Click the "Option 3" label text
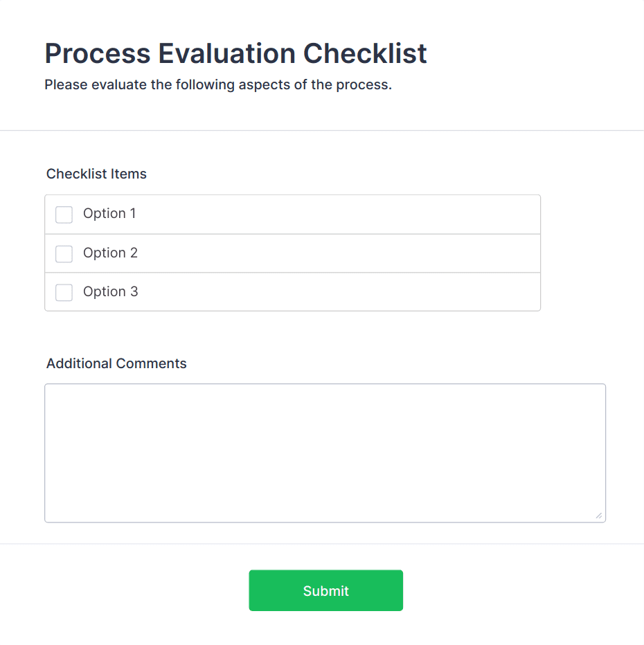This screenshot has width=644, height=645. click(110, 292)
